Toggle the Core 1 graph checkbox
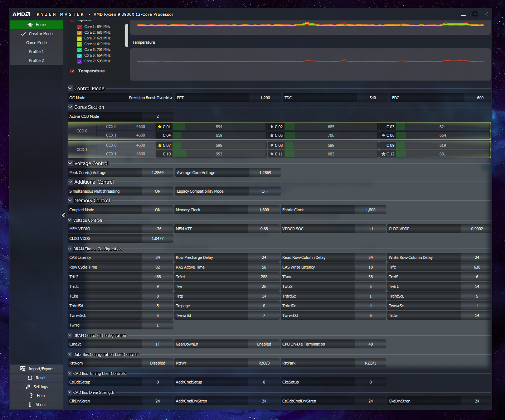Screen dimensions: 505x420 click(79, 27)
